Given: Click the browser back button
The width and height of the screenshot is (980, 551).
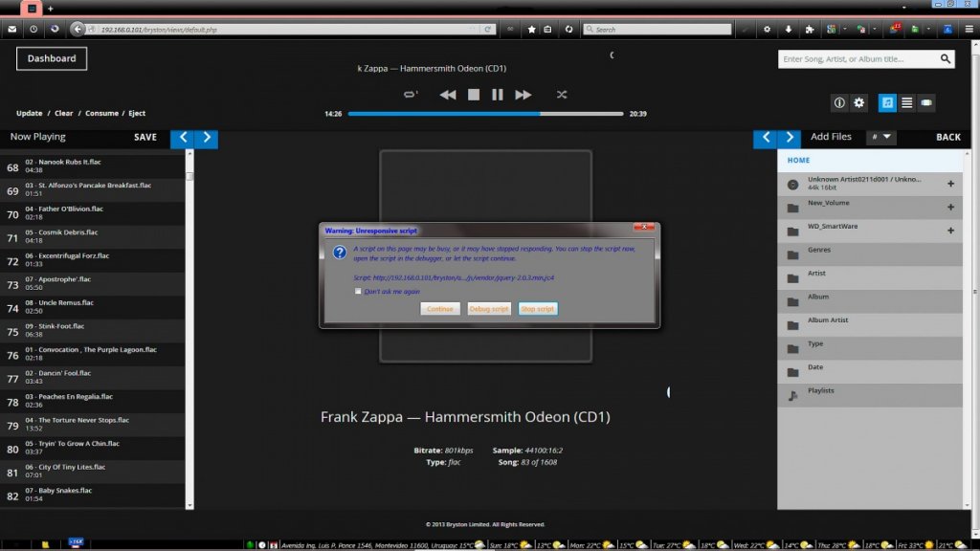Looking at the screenshot, I should [78, 29].
